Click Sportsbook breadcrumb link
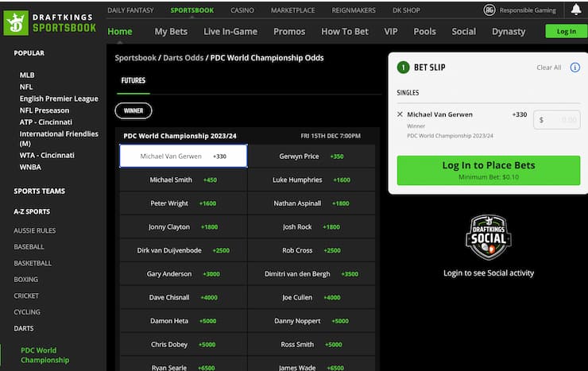 click(135, 58)
